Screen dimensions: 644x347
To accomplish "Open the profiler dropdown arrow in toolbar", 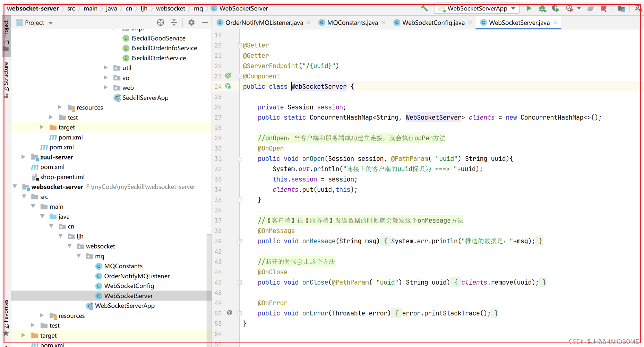I will pos(579,8).
